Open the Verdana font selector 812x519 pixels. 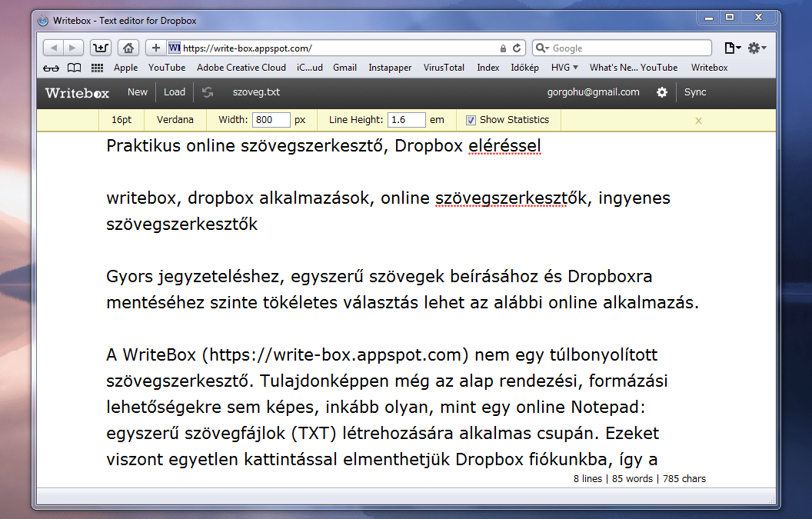click(175, 120)
